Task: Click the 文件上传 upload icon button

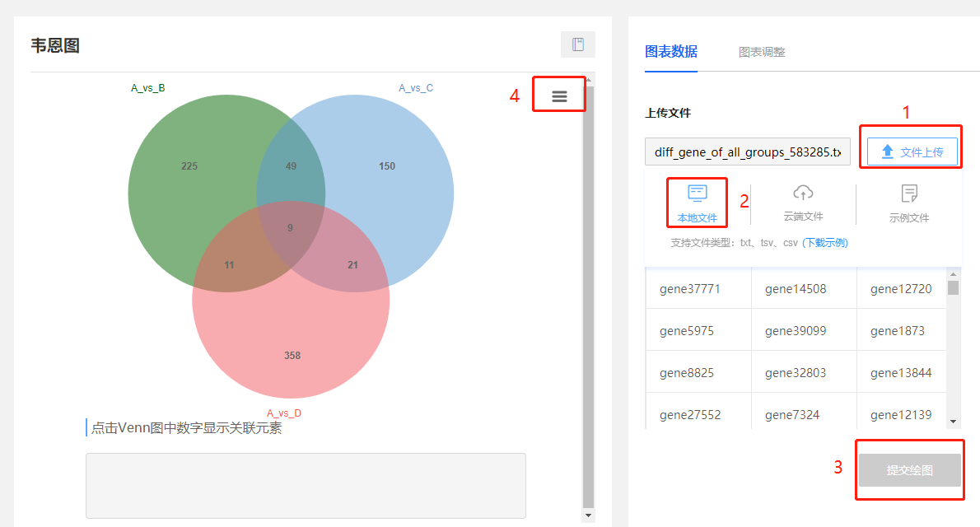Action: (x=911, y=151)
